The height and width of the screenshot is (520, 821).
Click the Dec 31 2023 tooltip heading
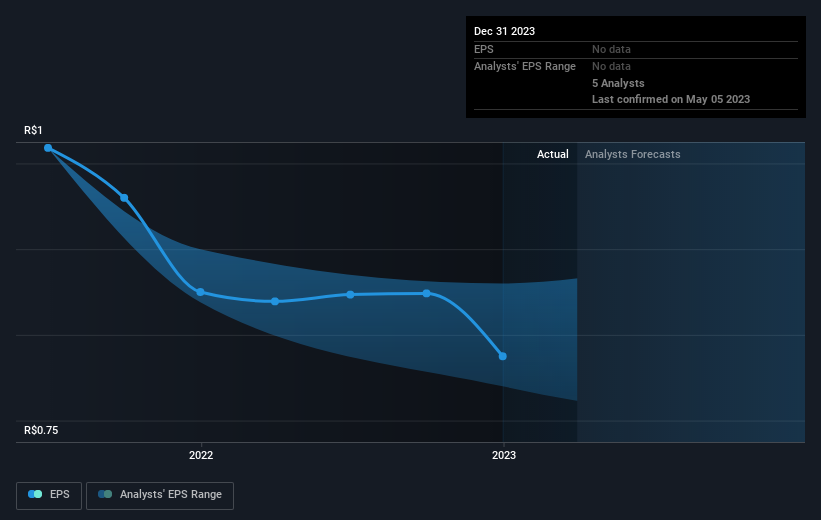[x=504, y=31]
